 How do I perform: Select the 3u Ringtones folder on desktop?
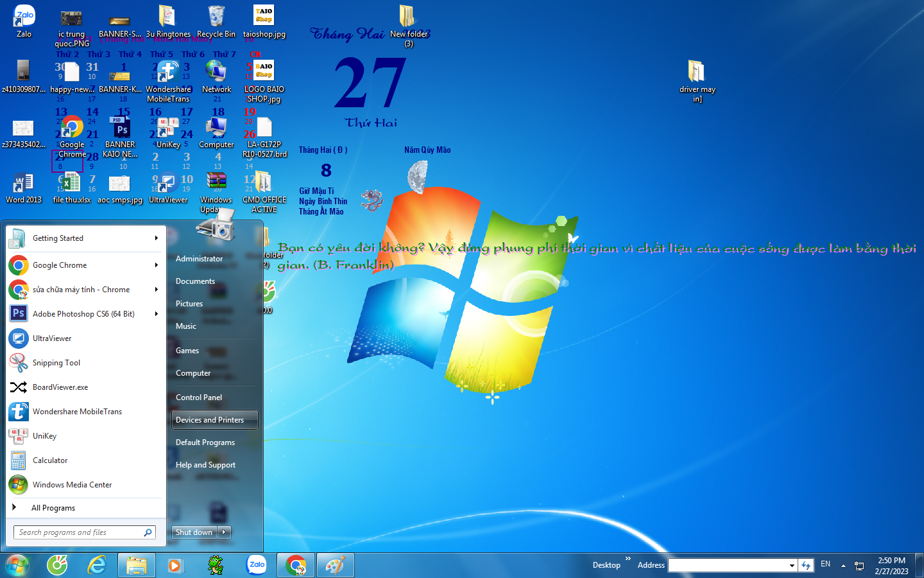[167, 21]
